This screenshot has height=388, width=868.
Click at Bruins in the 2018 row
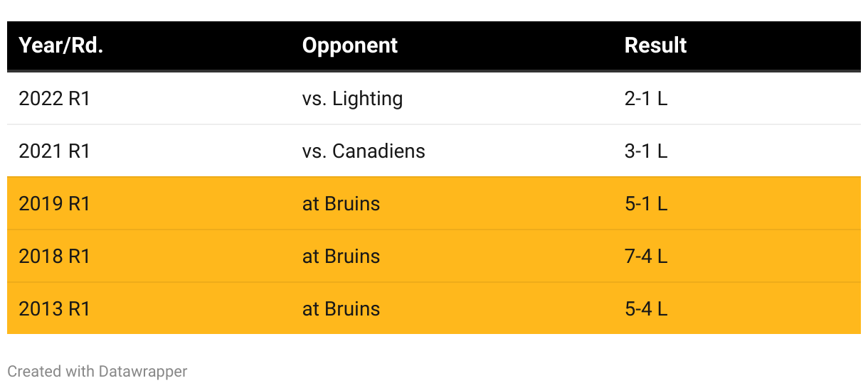(x=341, y=257)
